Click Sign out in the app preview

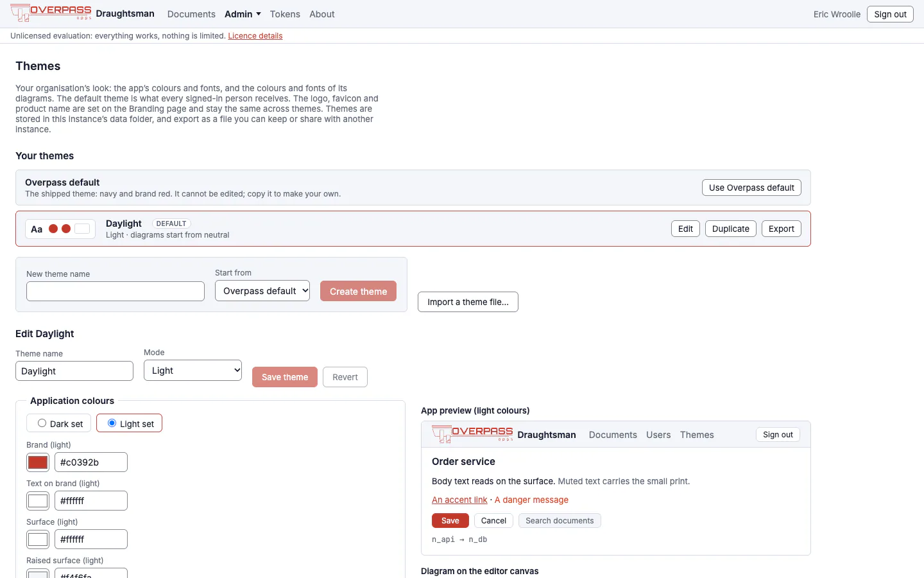[x=778, y=435]
